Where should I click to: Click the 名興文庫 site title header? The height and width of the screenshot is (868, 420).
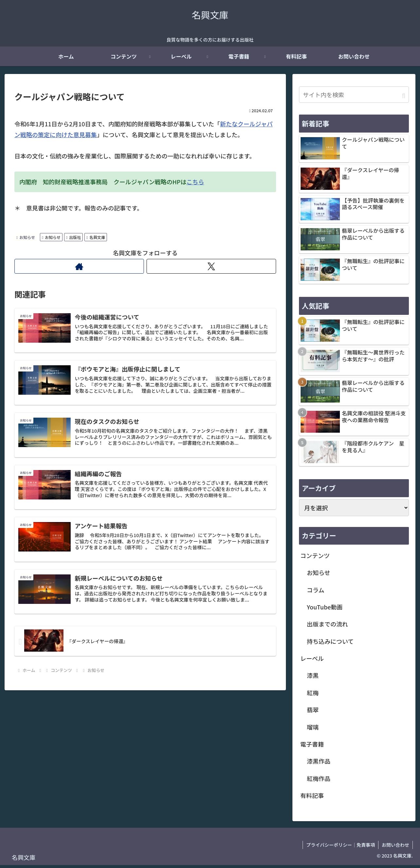[210, 15]
